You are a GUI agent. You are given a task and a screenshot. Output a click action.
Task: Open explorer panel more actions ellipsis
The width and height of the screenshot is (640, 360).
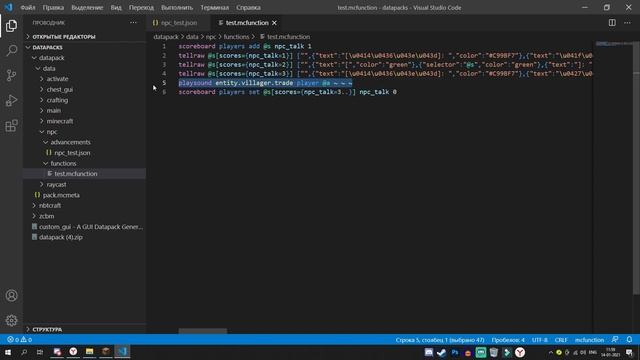coord(133,23)
